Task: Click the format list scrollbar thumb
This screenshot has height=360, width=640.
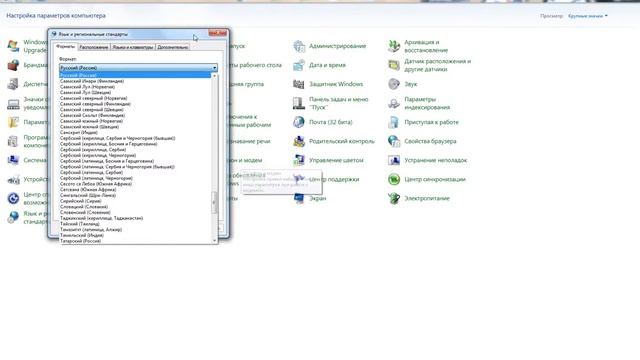Action: tap(214, 202)
